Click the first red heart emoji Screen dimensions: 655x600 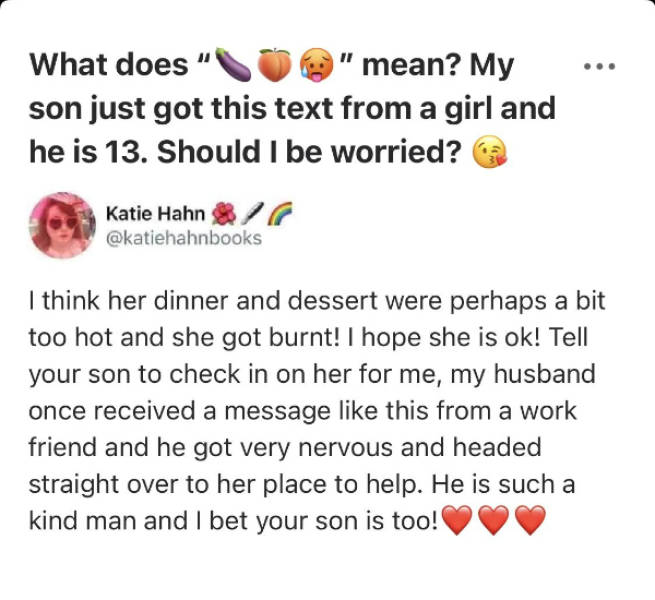click(x=456, y=523)
